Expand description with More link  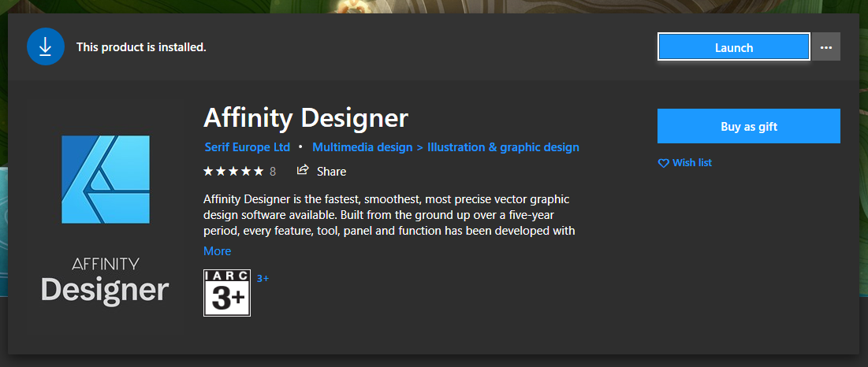click(217, 251)
